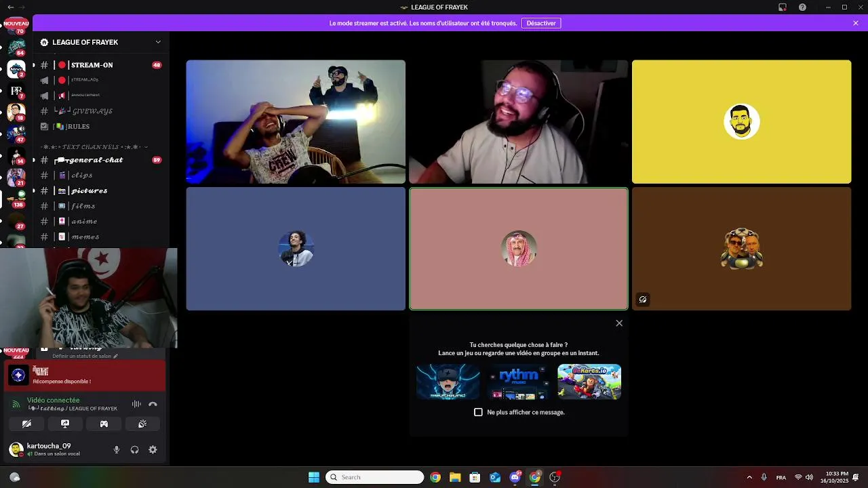Click the Désactiver streamer mode button

click(541, 23)
